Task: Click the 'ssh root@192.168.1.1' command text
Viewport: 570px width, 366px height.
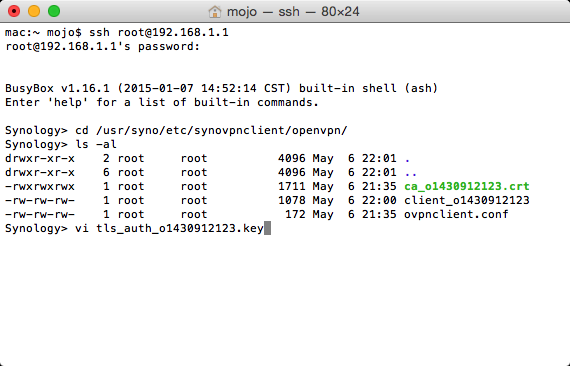Action: tap(159, 32)
